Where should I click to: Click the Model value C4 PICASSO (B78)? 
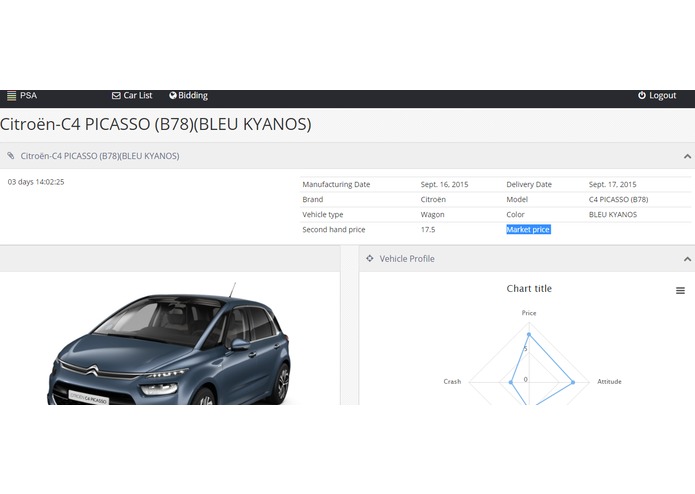(x=618, y=199)
